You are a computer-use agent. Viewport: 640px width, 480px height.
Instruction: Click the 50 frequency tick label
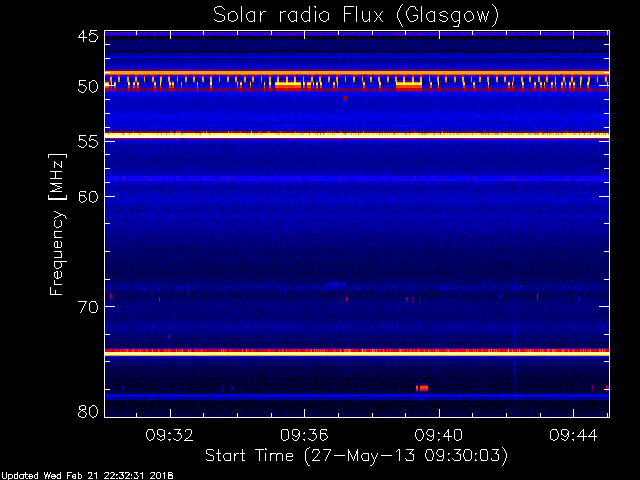(x=88, y=87)
